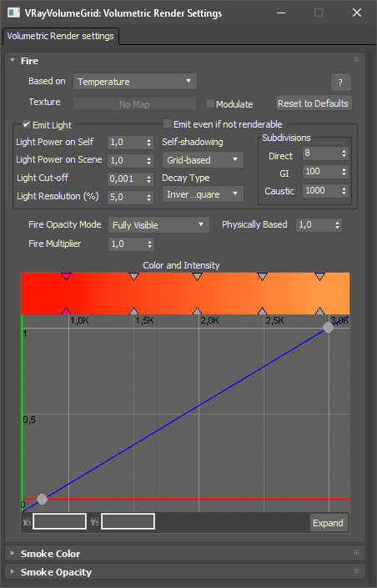Uncheck the Emit Light checkbox
The height and width of the screenshot is (588, 377).
26,124
